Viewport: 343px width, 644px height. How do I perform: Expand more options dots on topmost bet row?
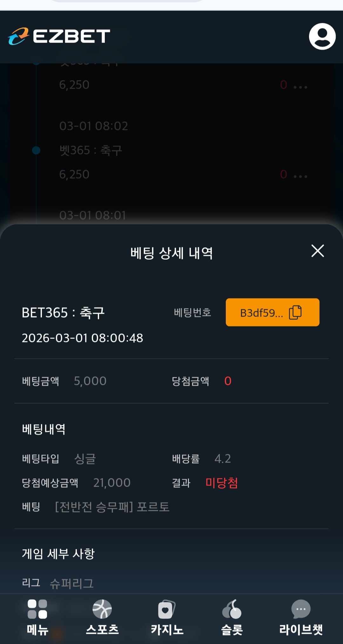pyautogui.click(x=300, y=87)
